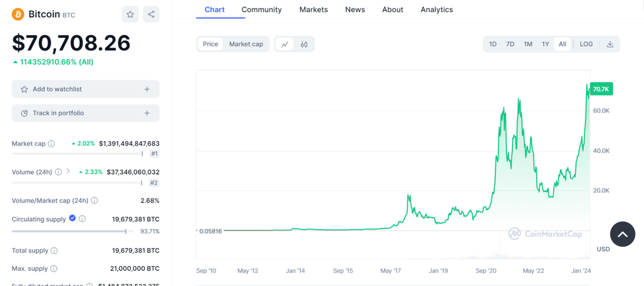Click the $37,346,060,032 volume value
This screenshot has height=286, width=644.
(x=133, y=172)
